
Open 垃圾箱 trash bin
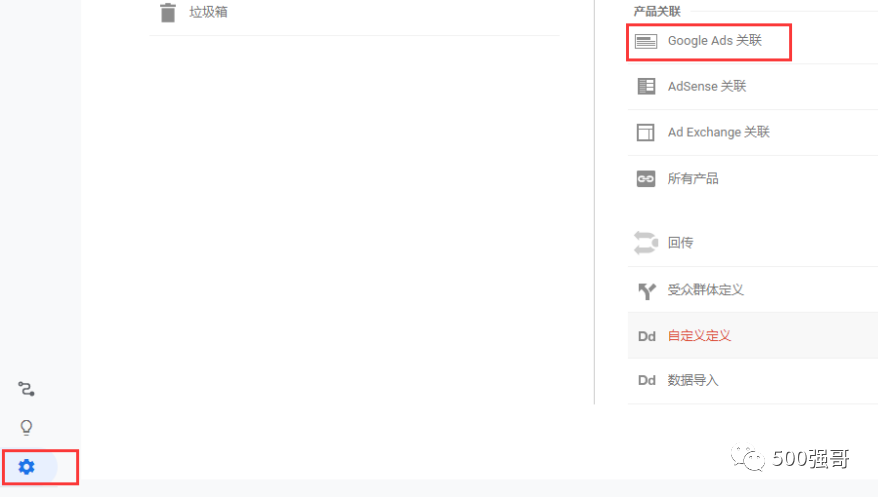pos(208,12)
